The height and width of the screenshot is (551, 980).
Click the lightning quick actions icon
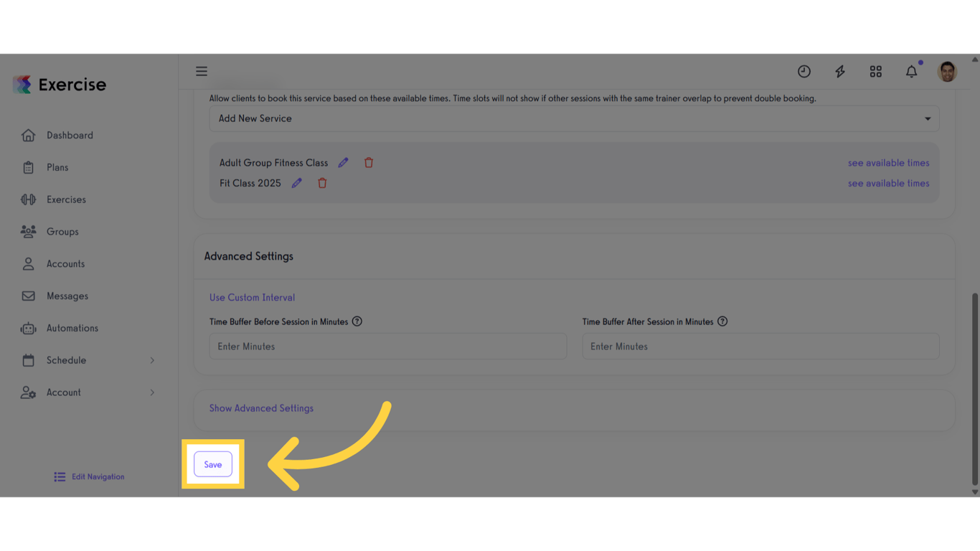[x=839, y=71]
